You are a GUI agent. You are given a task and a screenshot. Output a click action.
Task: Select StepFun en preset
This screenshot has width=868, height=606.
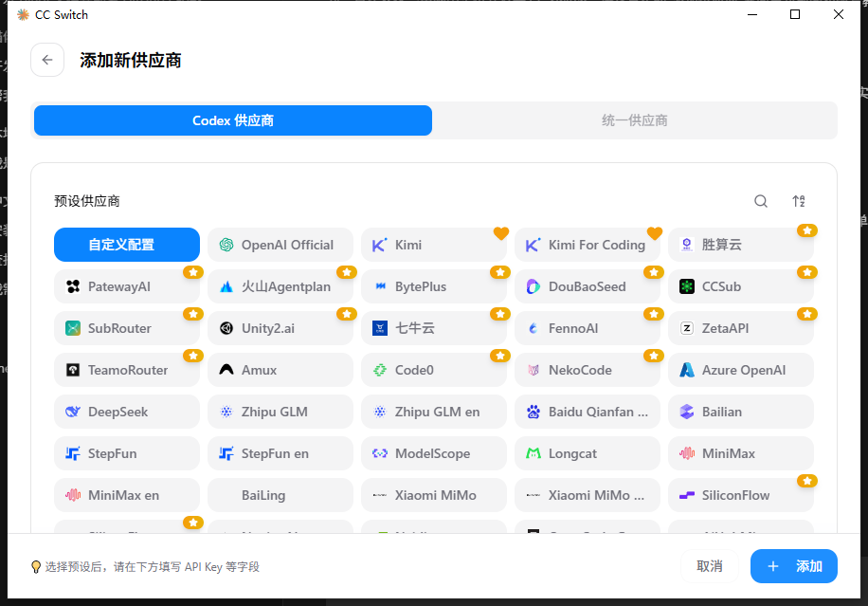click(280, 453)
